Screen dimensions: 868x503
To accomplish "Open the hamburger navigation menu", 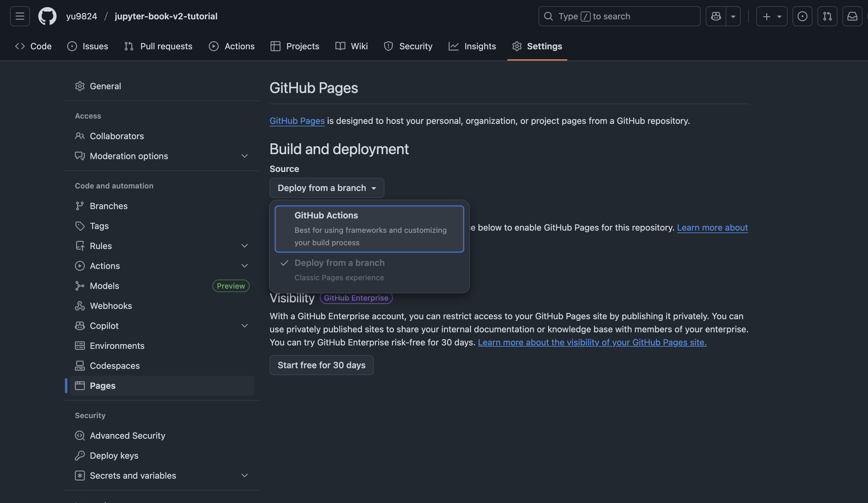I will (20, 16).
